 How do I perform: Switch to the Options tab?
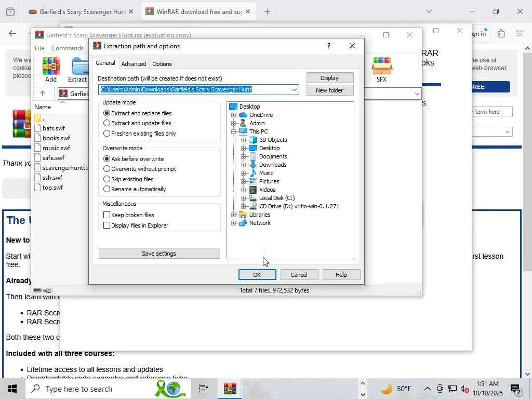(162, 64)
